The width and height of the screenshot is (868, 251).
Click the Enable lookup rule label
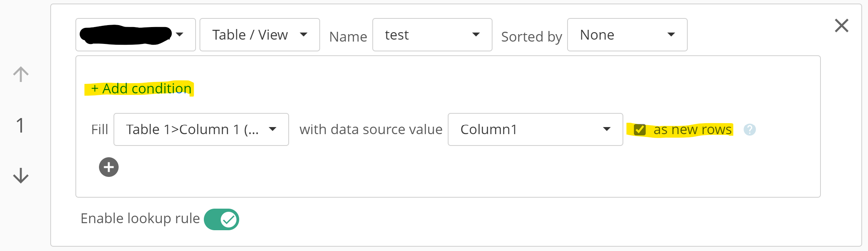140,218
